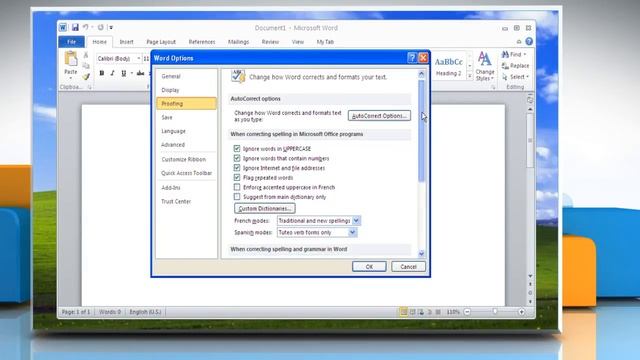Open the underline style dropdown arrow
The image size is (640, 360).
131,73
